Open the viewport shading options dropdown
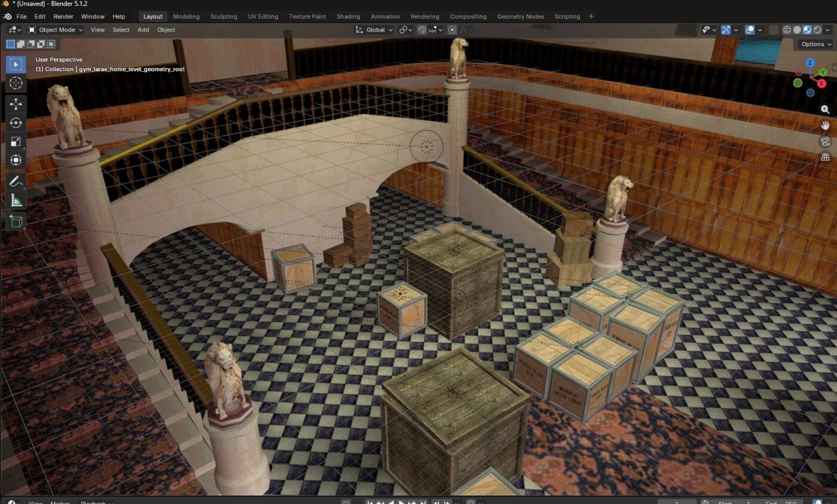 click(x=827, y=30)
